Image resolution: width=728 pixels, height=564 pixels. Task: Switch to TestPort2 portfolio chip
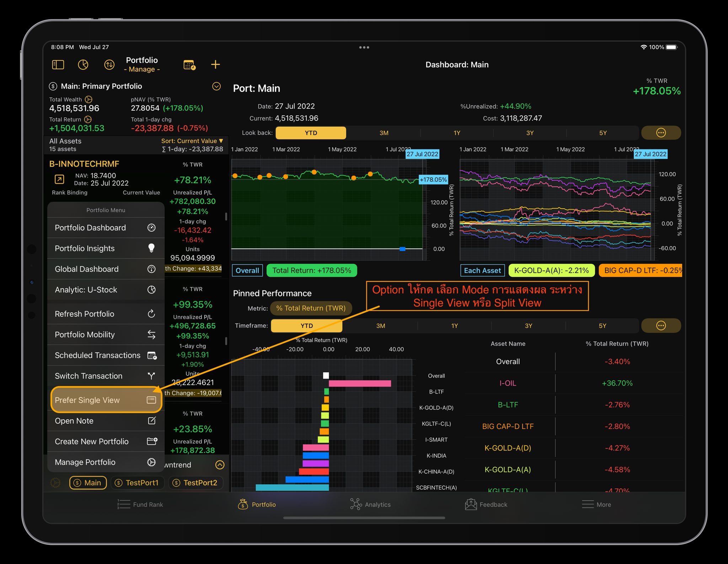point(196,483)
